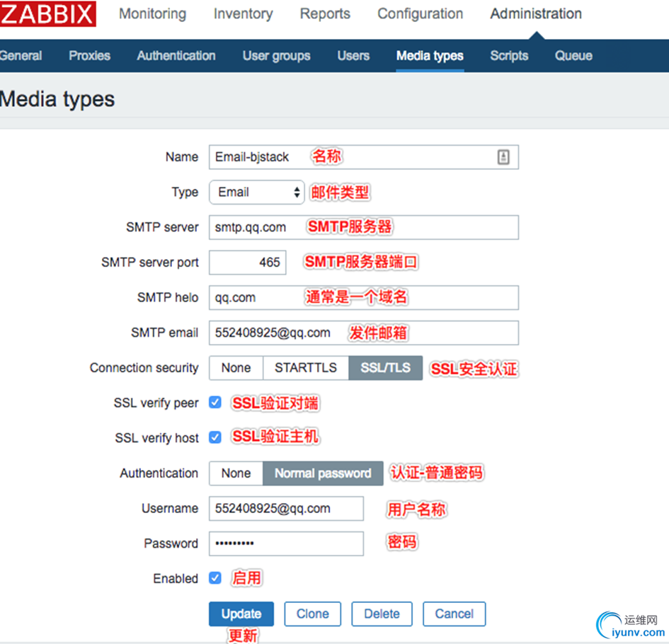
Task: Open the Configuration menu
Action: pos(421,13)
